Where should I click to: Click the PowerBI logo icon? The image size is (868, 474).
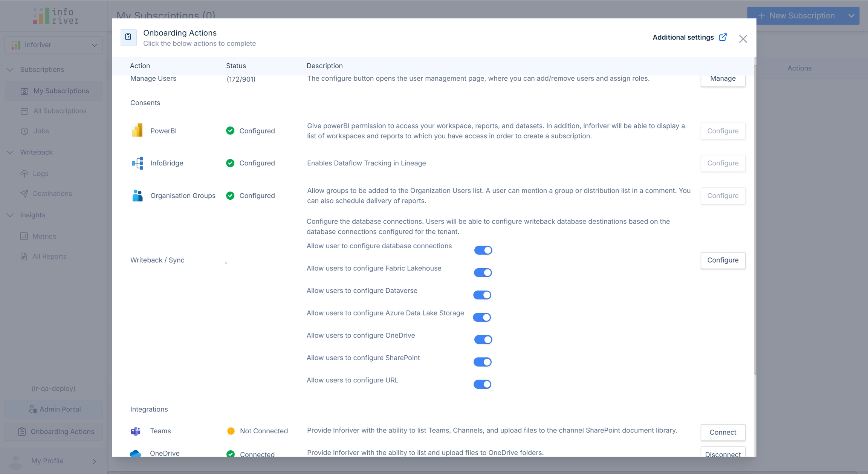click(137, 130)
